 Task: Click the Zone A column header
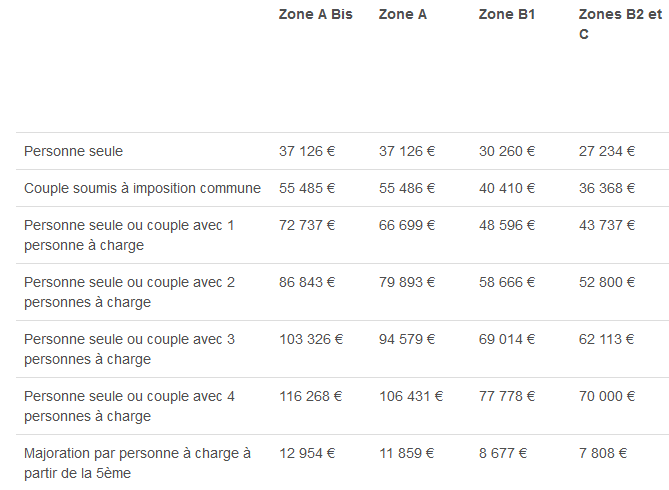coord(402,14)
